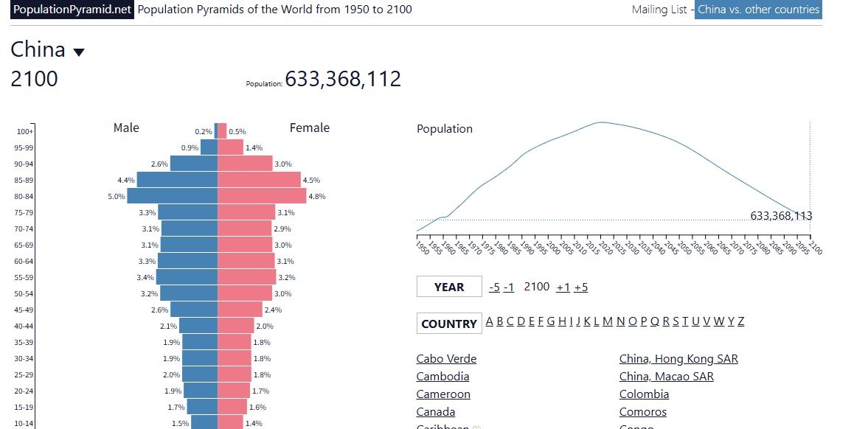Open China, Hong Kong SAR link
This screenshot has width=868, height=429.
[678, 359]
